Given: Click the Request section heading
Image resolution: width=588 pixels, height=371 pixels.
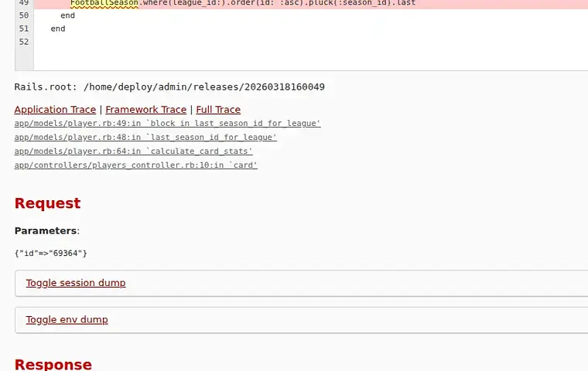Looking at the screenshot, I should [48, 203].
